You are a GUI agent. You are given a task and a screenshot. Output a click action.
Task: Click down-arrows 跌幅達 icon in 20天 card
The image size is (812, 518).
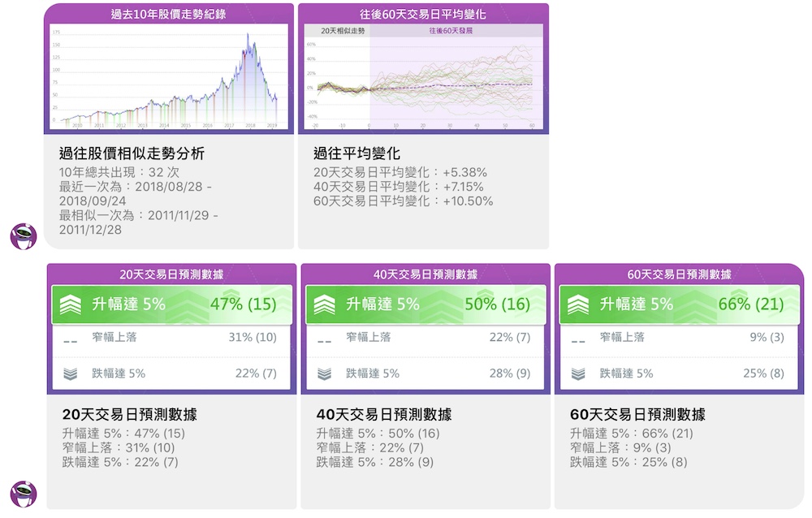pos(71,373)
